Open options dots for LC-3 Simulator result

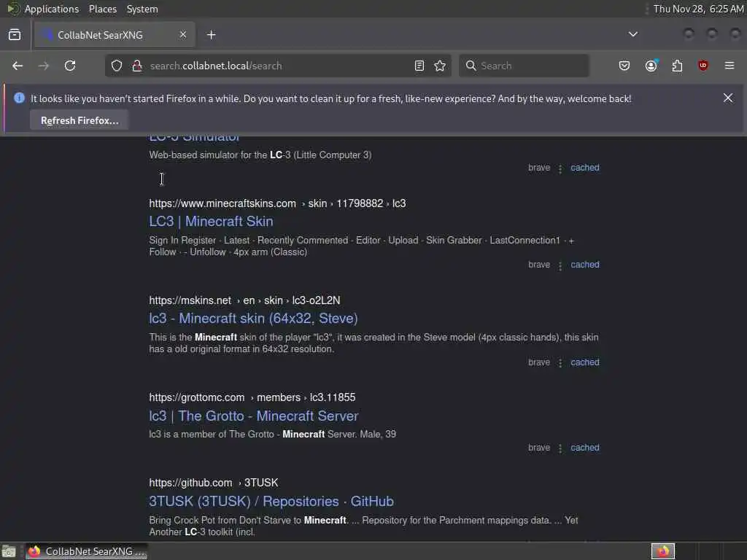click(x=560, y=168)
